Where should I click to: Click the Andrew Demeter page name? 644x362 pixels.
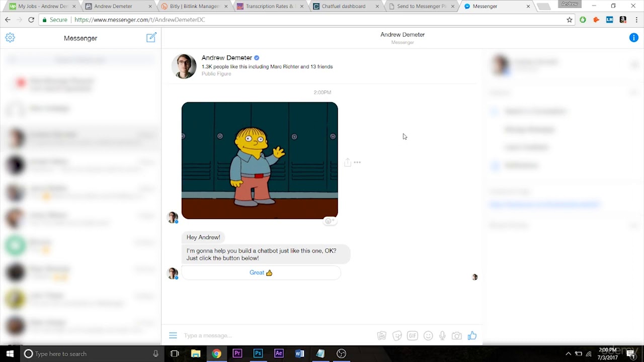point(226,58)
